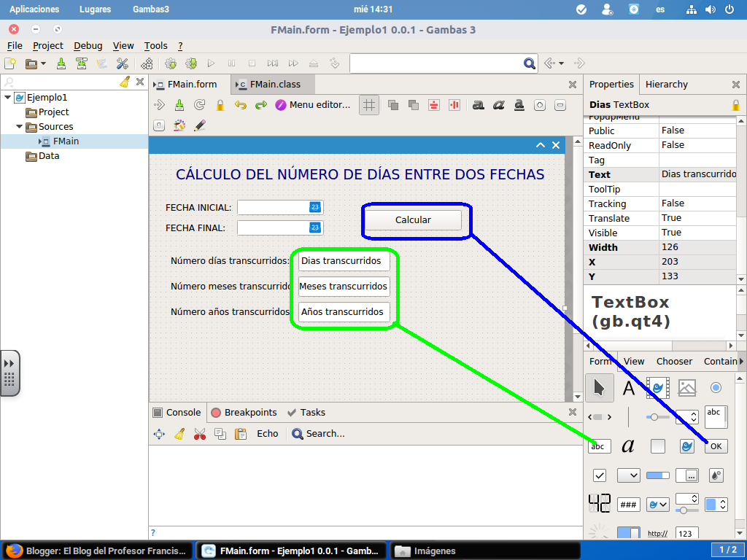
Task: Select the CheckBox tool in the toolbox
Action: click(x=599, y=475)
